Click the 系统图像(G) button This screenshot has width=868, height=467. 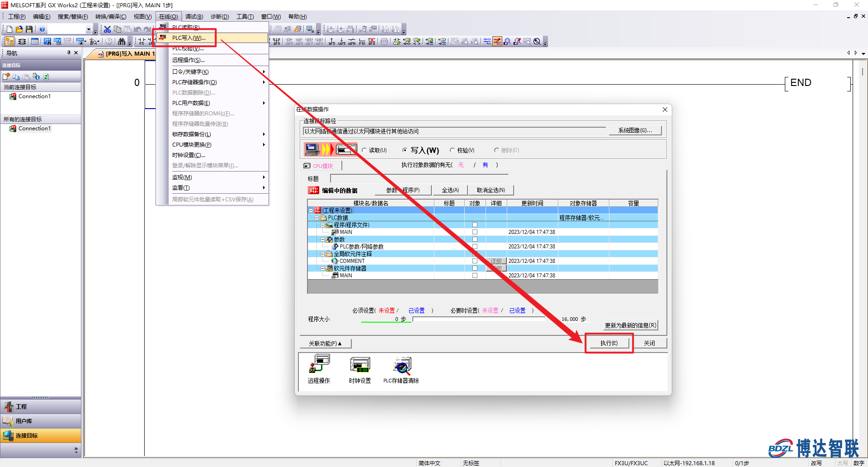(635, 130)
